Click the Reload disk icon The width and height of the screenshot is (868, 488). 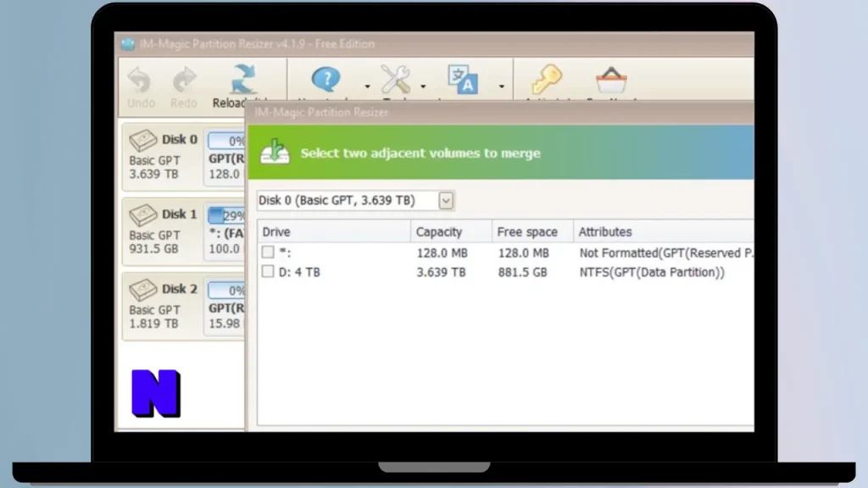coord(243,79)
